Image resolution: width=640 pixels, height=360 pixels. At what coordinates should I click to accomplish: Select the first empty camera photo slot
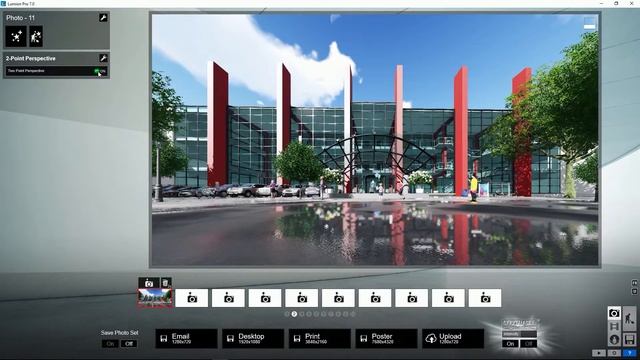tap(192, 298)
